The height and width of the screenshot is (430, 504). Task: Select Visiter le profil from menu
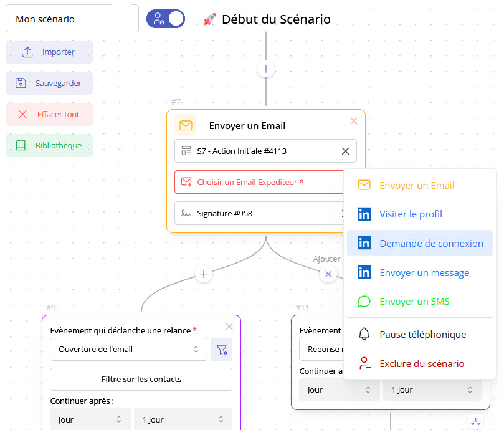pyautogui.click(x=411, y=214)
